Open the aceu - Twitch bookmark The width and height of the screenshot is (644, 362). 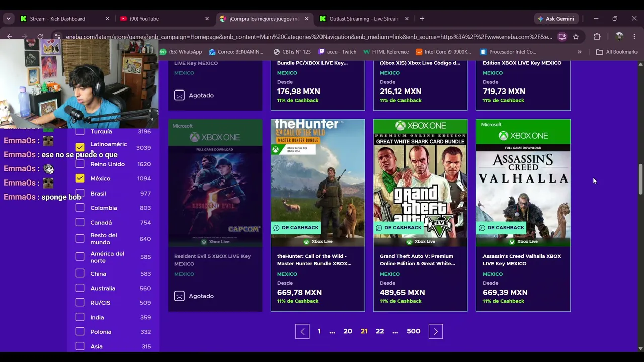(337, 52)
